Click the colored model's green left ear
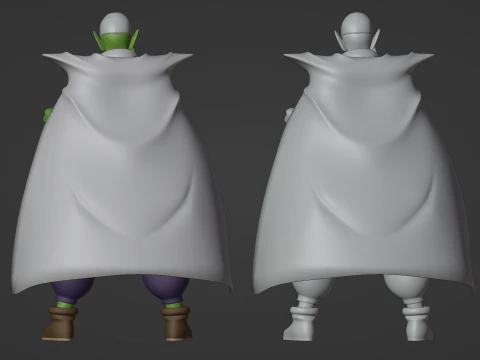 click(x=97, y=41)
